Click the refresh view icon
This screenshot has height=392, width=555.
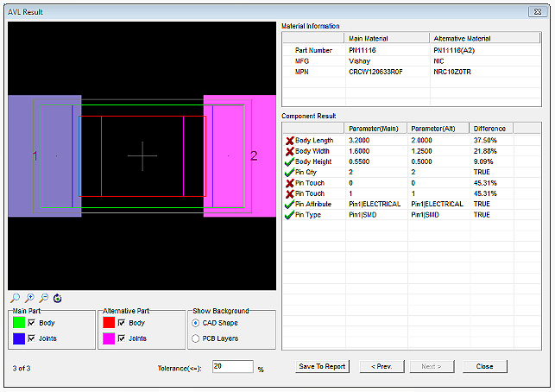click(x=57, y=298)
